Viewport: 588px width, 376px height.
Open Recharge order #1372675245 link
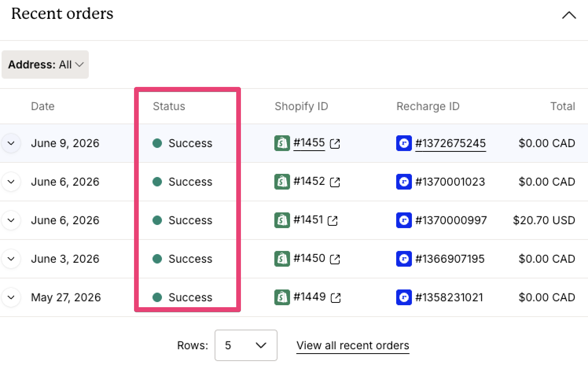pos(450,143)
